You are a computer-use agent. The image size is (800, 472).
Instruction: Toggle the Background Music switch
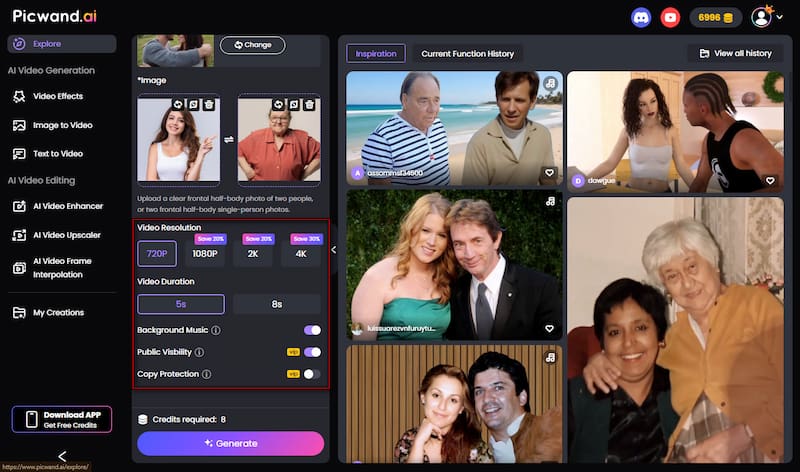pyautogui.click(x=312, y=330)
